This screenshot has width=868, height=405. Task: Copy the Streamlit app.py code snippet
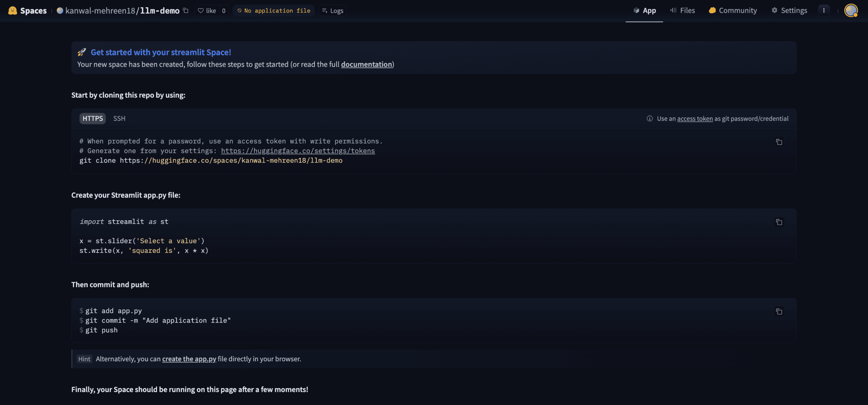pos(779,222)
